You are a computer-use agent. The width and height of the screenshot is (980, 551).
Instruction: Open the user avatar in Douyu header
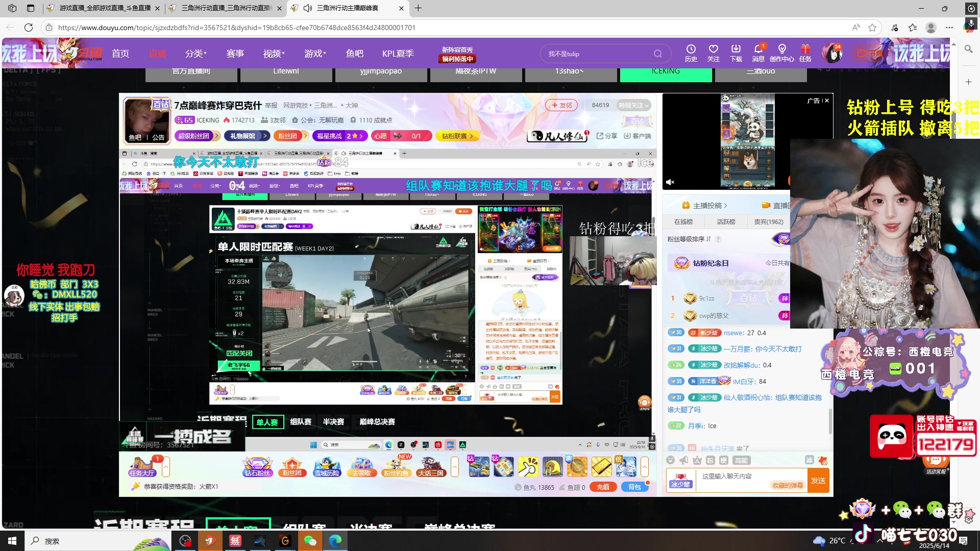(x=833, y=53)
